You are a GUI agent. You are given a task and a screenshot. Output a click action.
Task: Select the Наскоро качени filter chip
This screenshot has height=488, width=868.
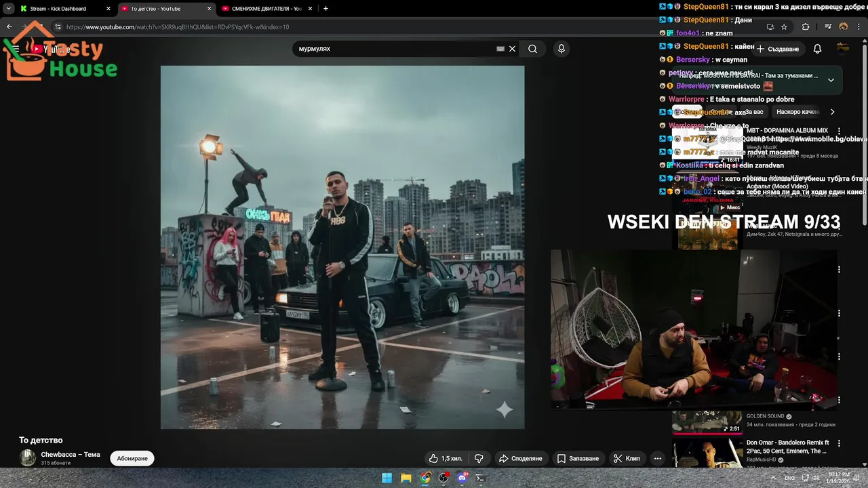[797, 112]
